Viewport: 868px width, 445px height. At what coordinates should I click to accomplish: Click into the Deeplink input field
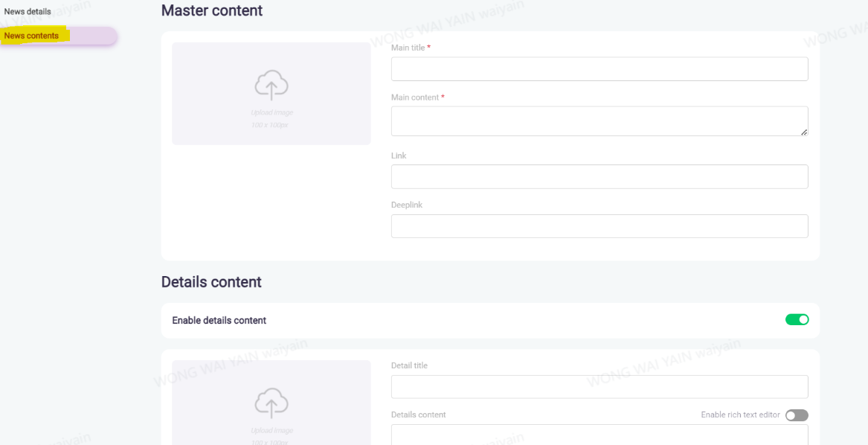[599, 226]
